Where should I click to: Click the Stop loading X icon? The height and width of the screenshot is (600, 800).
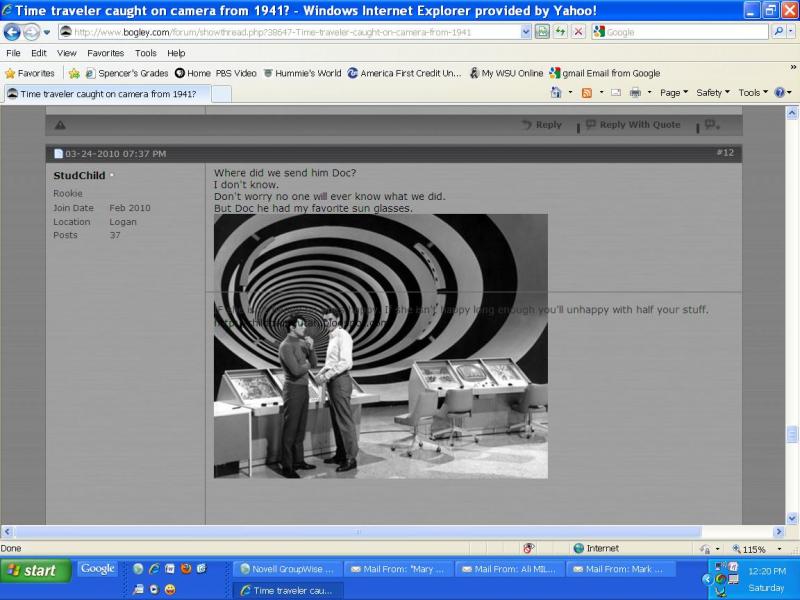pos(578,32)
